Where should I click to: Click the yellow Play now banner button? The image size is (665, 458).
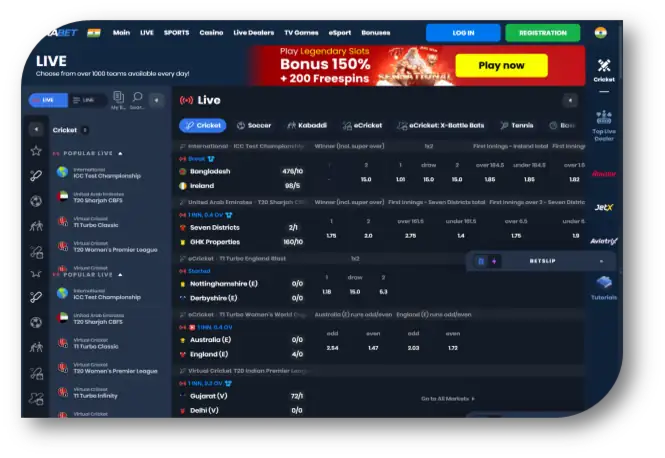[501, 65]
